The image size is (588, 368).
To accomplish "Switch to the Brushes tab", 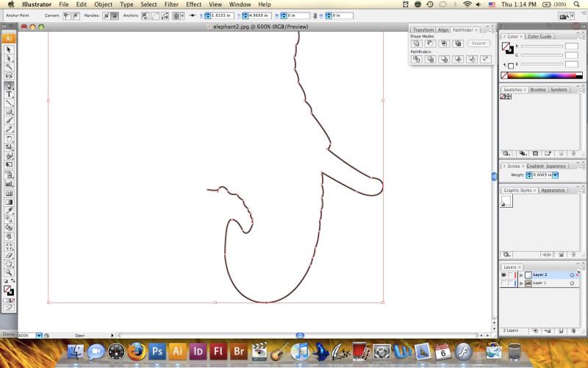I will [x=538, y=90].
